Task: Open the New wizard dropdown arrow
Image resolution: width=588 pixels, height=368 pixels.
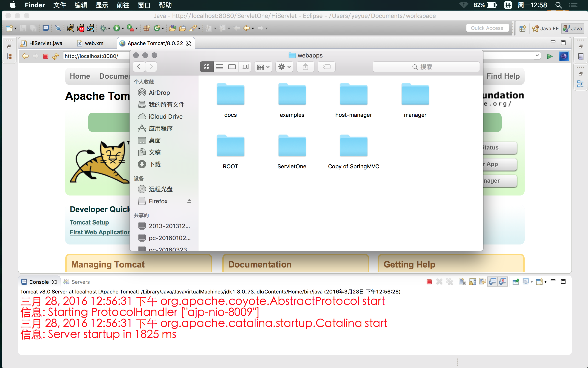Action: (x=15, y=29)
